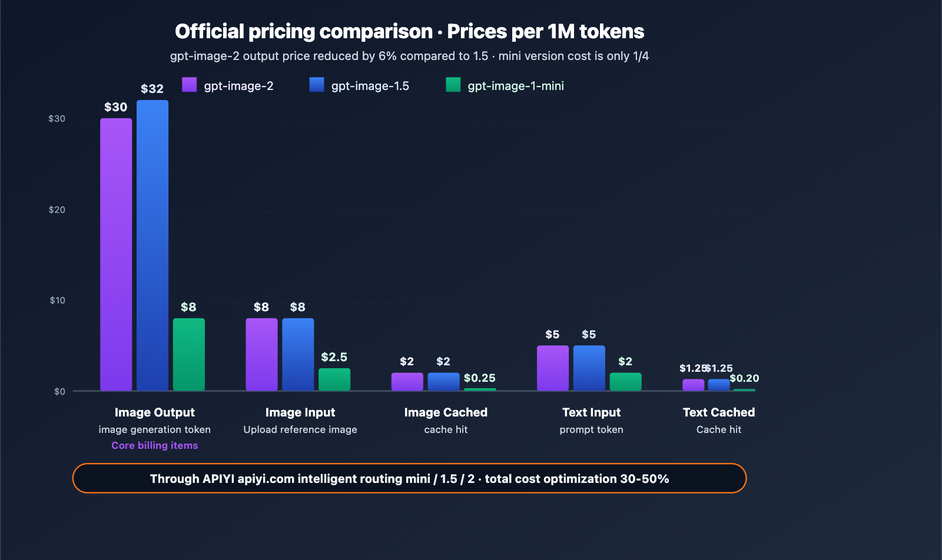Click the APIYI intelligent routing banner
Screen dimensions: 942x560
(x=409, y=478)
